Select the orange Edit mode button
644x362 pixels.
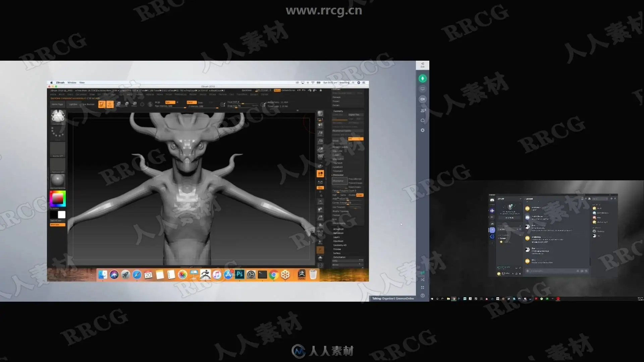coord(102,105)
